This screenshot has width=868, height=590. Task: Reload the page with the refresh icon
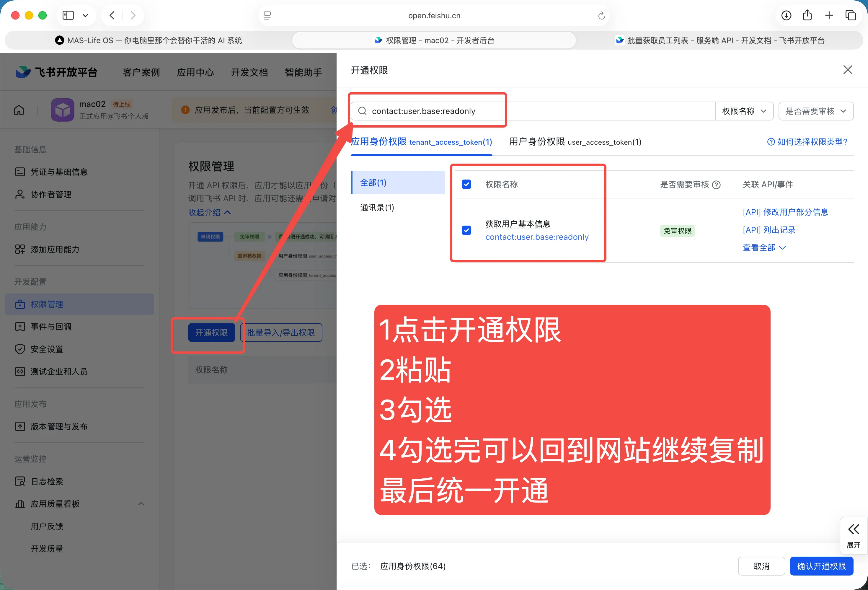coord(601,15)
